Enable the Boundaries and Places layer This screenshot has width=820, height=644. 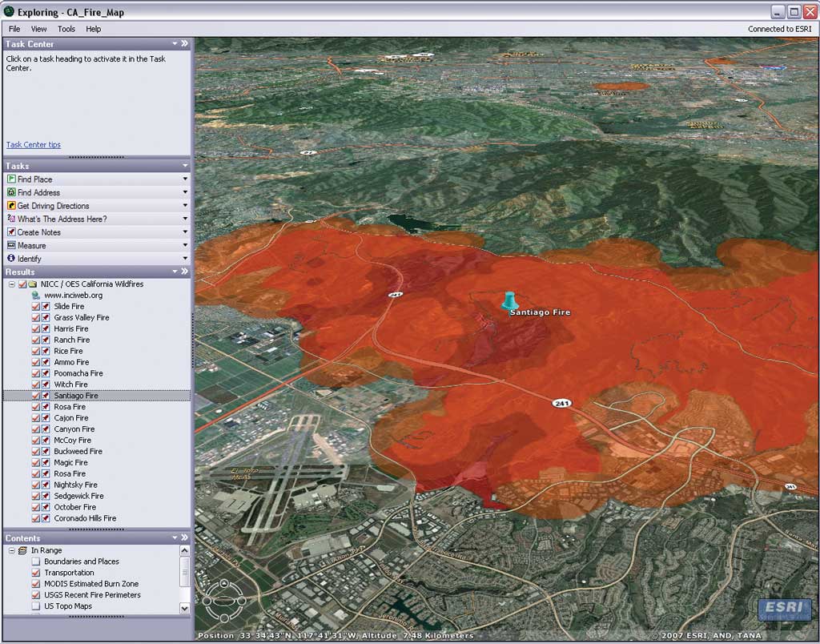pyautogui.click(x=35, y=561)
